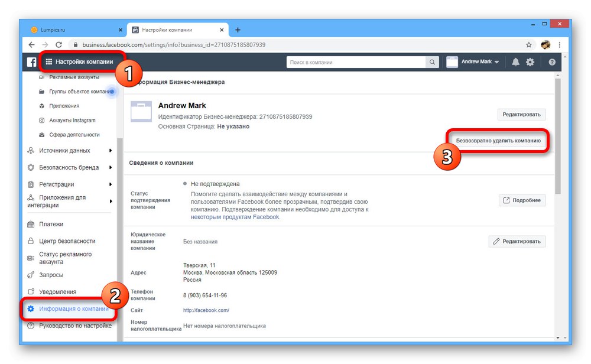591x364 pixels.
Task: Click Редактировать for company details
Action: tap(517, 241)
